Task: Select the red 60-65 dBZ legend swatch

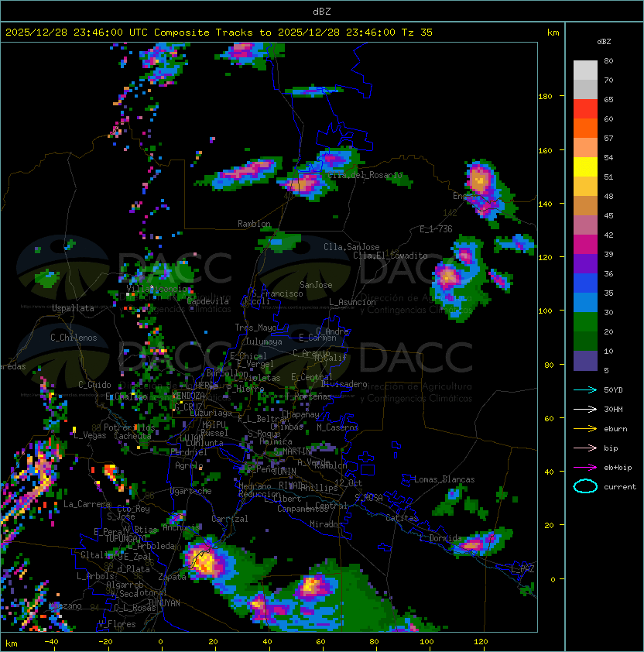Action: pos(585,109)
